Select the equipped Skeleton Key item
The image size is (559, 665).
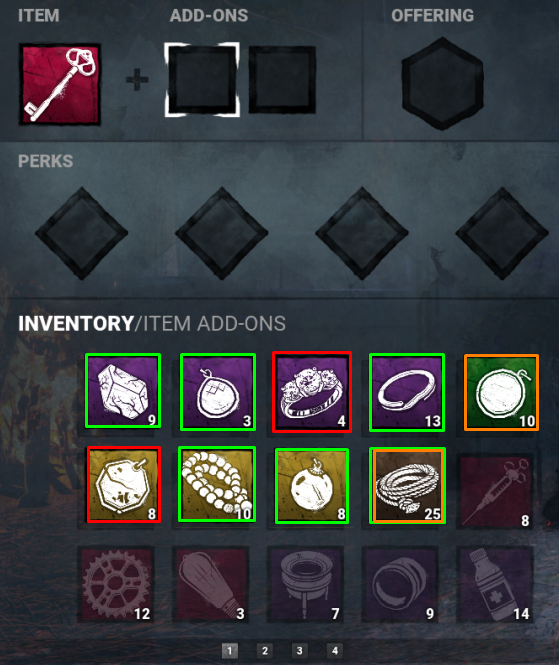60,84
